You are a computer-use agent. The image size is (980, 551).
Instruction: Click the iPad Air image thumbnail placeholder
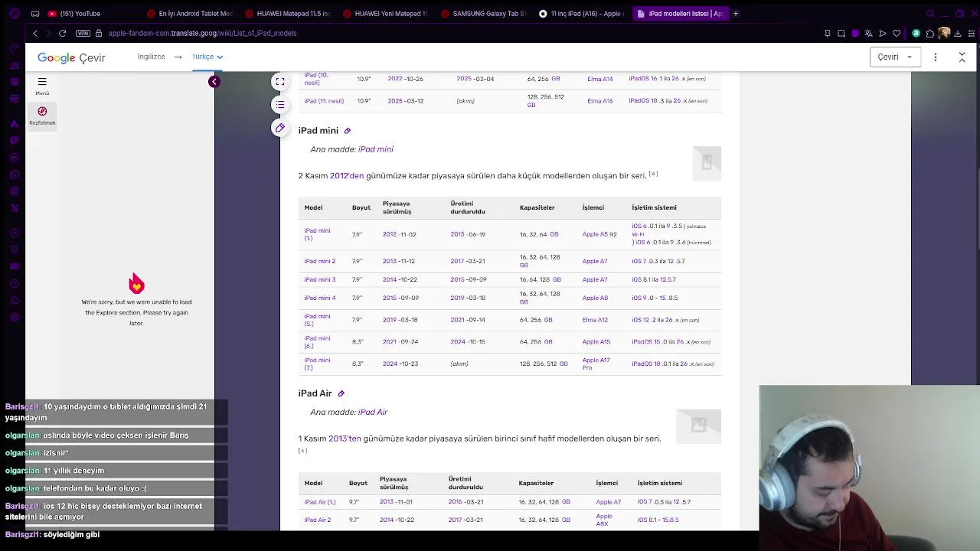[698, 425]
